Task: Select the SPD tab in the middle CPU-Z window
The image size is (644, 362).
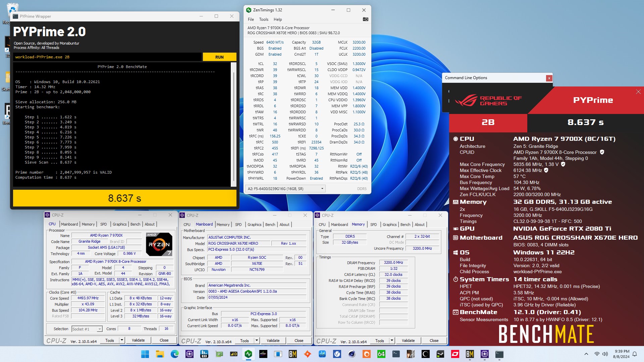Action: (x=238, y=225)
